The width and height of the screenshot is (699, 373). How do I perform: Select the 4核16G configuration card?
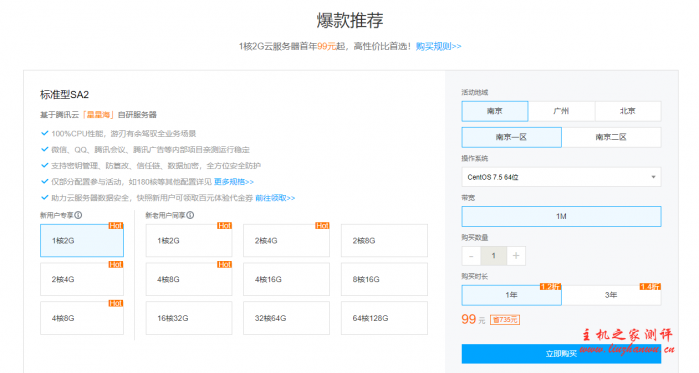coord(287,279)
